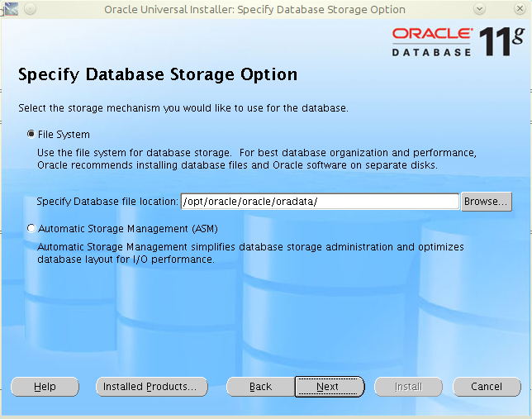Go Back to the previous step
The height and width of the screenshot is (419, 532).
(x=260, y=387)
